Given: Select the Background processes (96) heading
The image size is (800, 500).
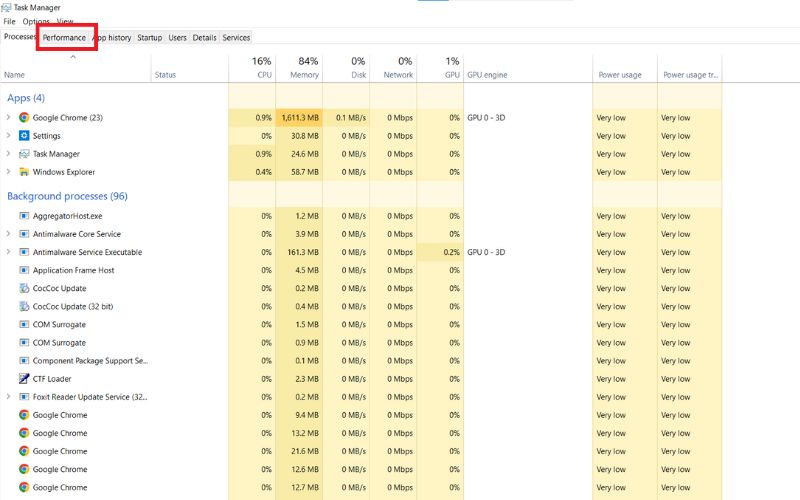Looking at the screenshot, I should tap(67, 196).
